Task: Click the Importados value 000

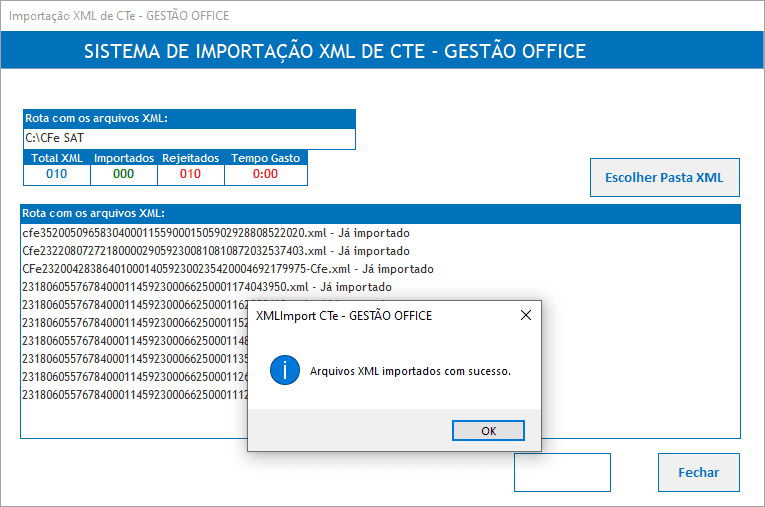Action: 123,174
